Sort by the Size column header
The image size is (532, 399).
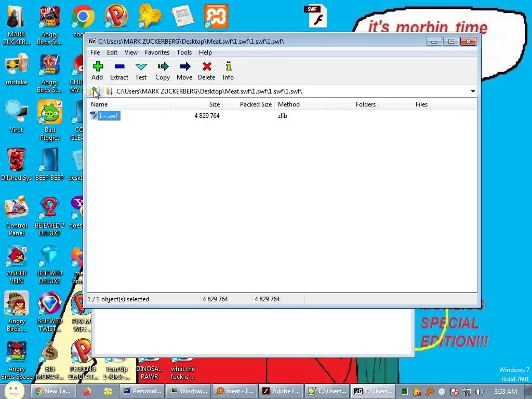point(196,104)
